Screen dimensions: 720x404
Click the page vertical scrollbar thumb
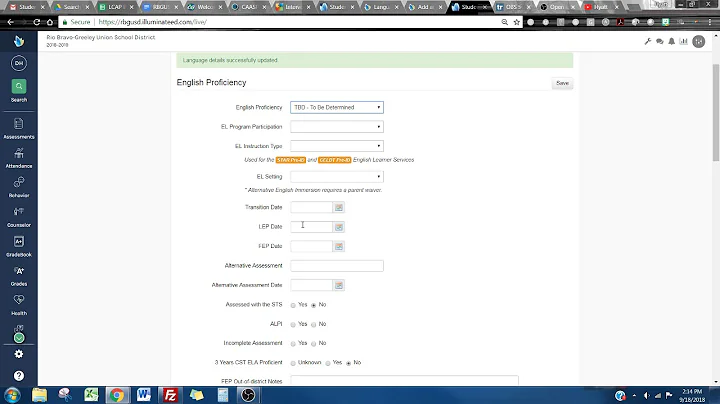click(715, 112)
